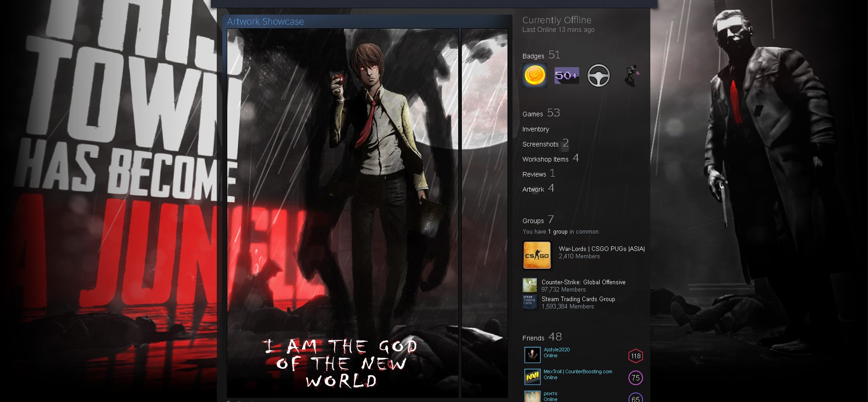Click the Artwork Showcase heading
Image resolution: width=868 pixels, height=402 pixels.
coord(266,21)
